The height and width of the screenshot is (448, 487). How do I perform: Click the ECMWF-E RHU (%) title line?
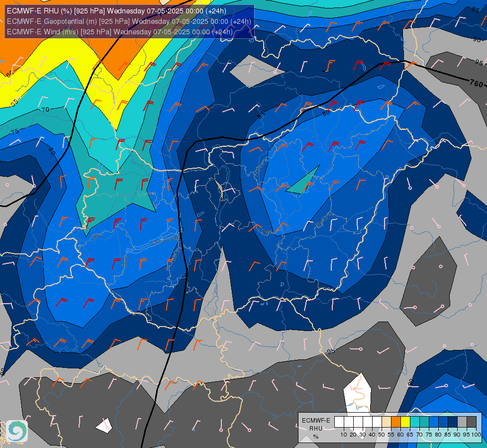coord(116,11)
